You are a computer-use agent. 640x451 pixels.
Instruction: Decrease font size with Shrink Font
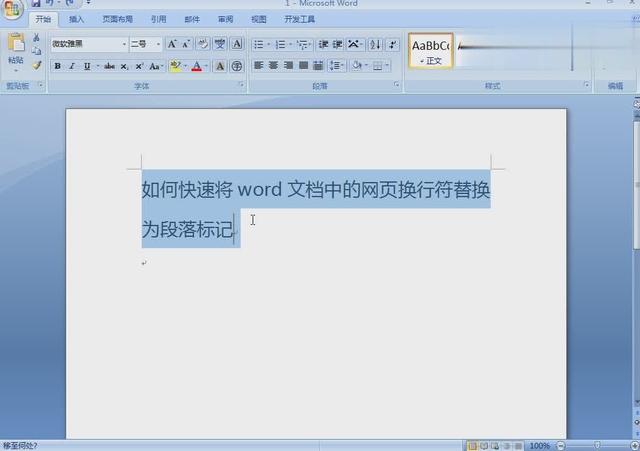coord(186,44)
